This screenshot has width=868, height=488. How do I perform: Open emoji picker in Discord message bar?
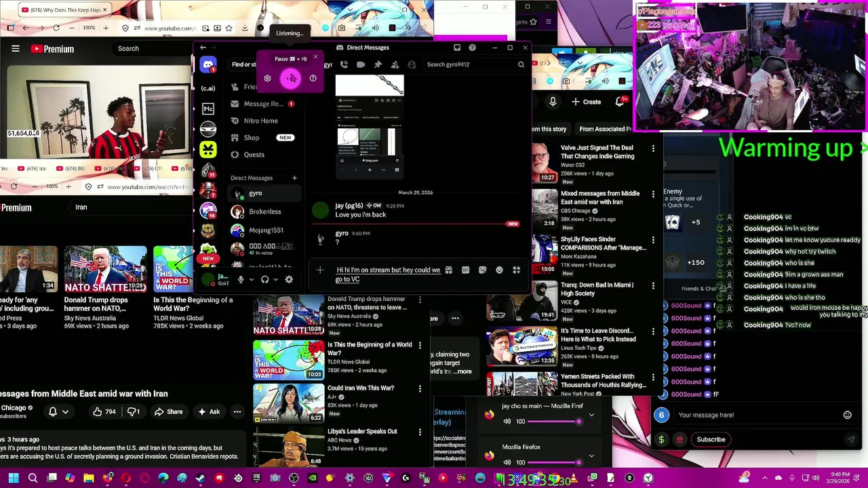pyautogui.click(x=499, y=270)
